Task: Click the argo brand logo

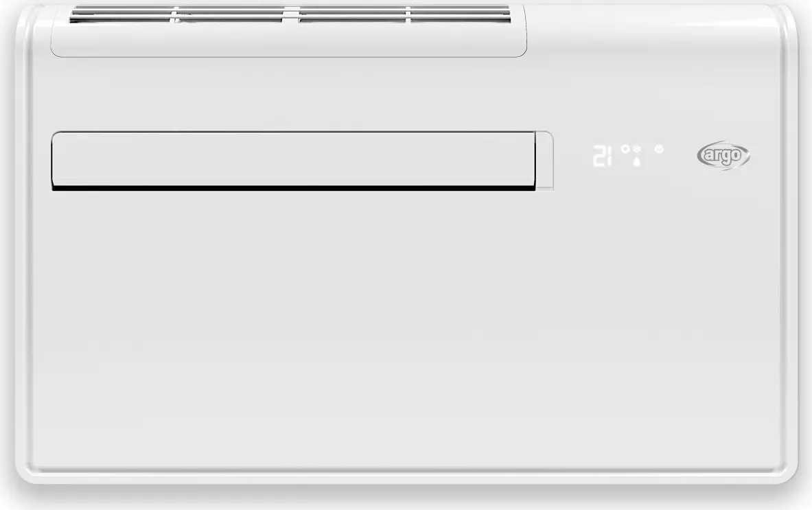Action: tap(723, 155)
